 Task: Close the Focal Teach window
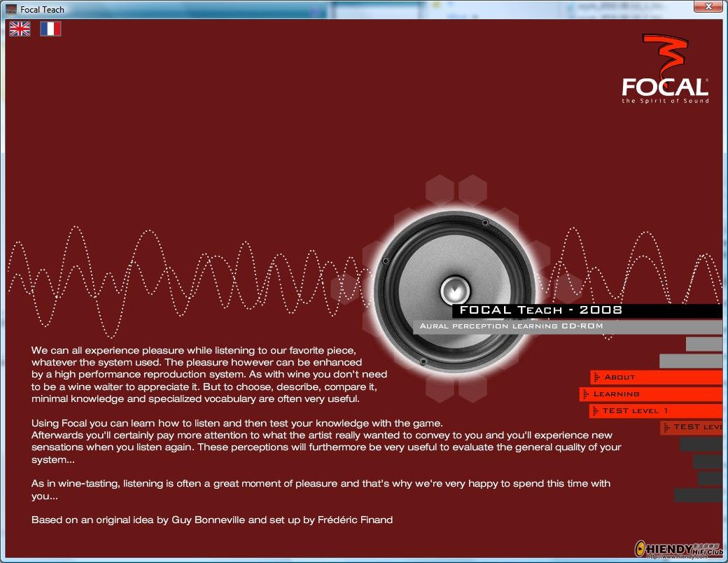pyautogui.click(x=708, y=6)
